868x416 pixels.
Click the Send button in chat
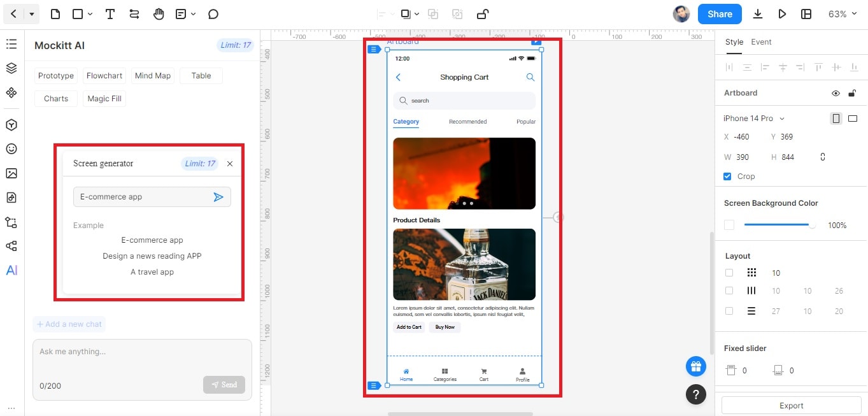click(224, 385)
